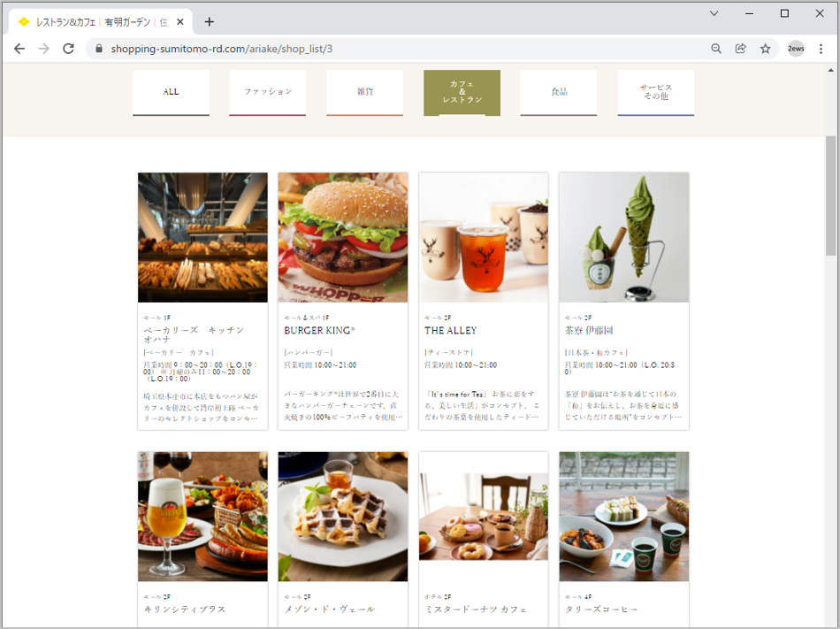The height and width of the screenshot is (629, 840).
Task: Click the page scrollbar thumb
Action: (x=831, y=196)
